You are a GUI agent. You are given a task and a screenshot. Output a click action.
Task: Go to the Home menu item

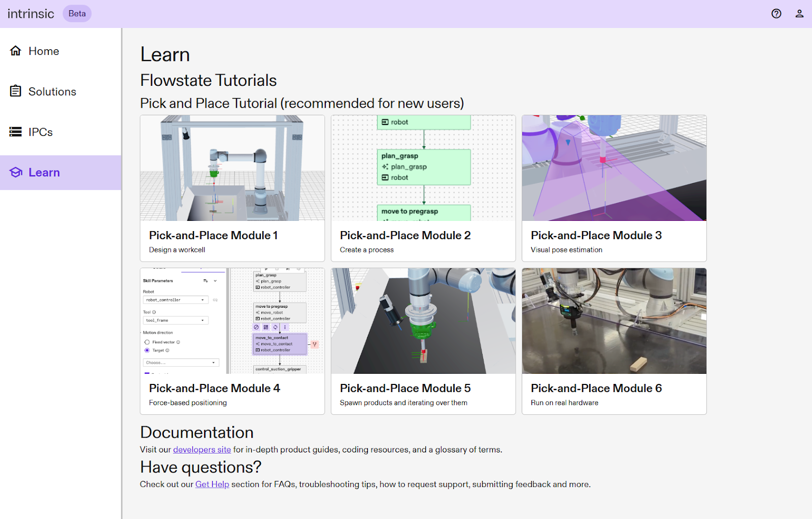pos(44,51)
